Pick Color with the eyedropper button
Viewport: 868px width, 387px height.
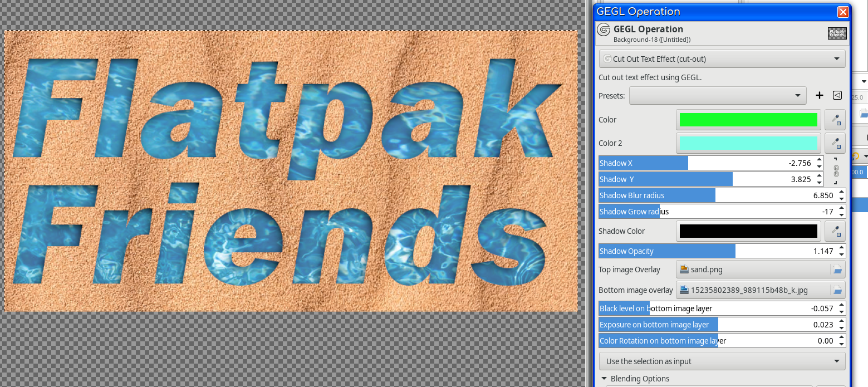[836, 120]
